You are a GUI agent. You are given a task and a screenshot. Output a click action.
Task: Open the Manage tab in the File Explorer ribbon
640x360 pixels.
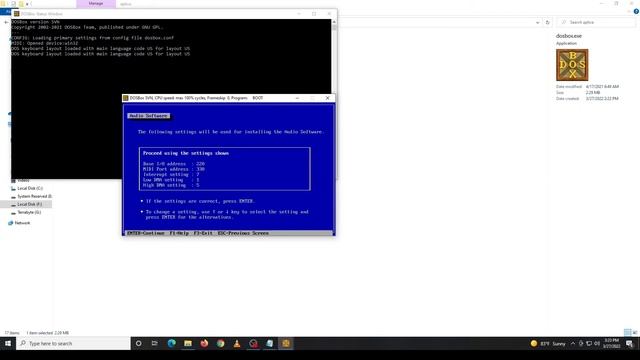96,4
